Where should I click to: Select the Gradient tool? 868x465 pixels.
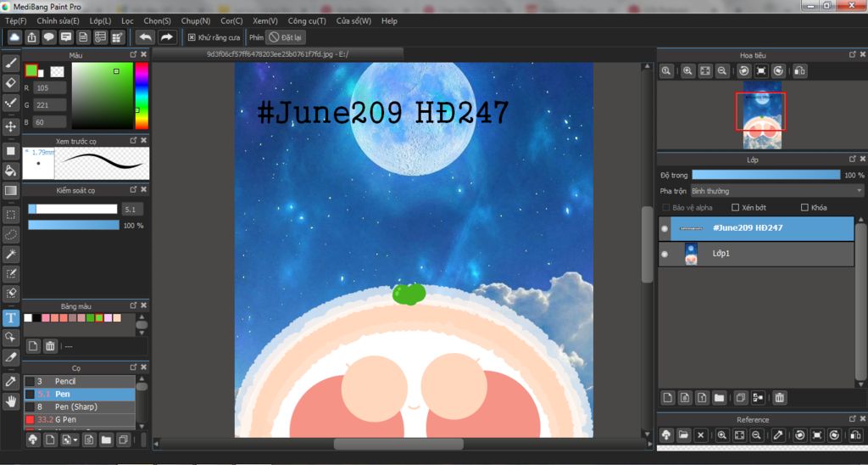11,191
